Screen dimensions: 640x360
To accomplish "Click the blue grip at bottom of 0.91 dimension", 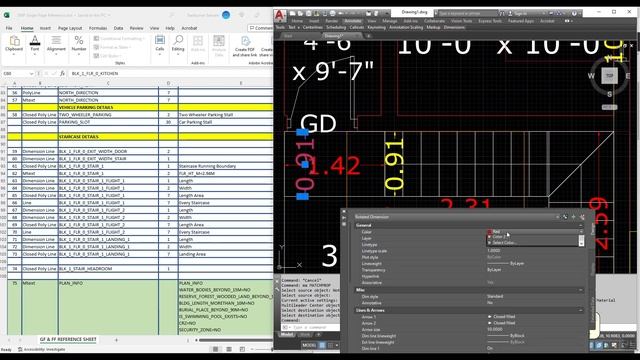I will pyautogui.click(x=302, y=197).
